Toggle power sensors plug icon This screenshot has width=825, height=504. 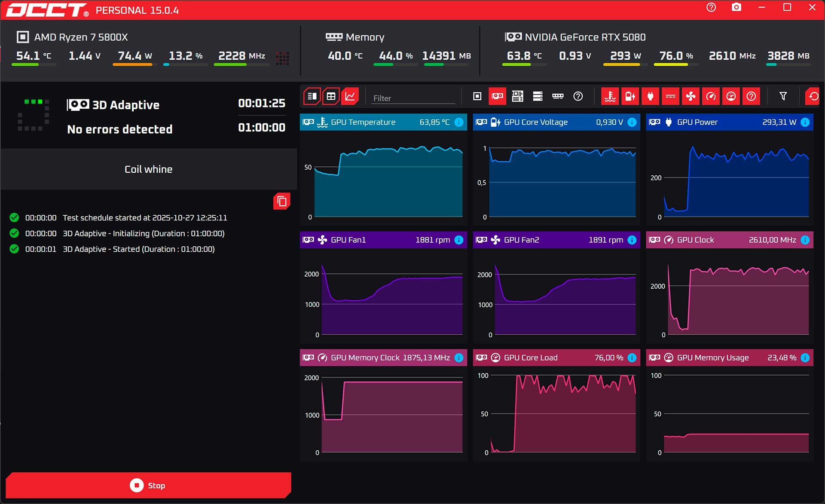650,96
